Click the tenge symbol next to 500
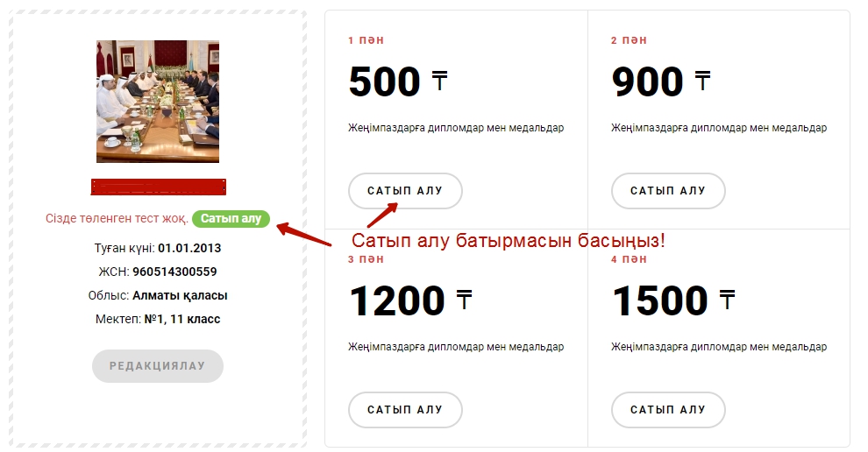 coord(439,81)
